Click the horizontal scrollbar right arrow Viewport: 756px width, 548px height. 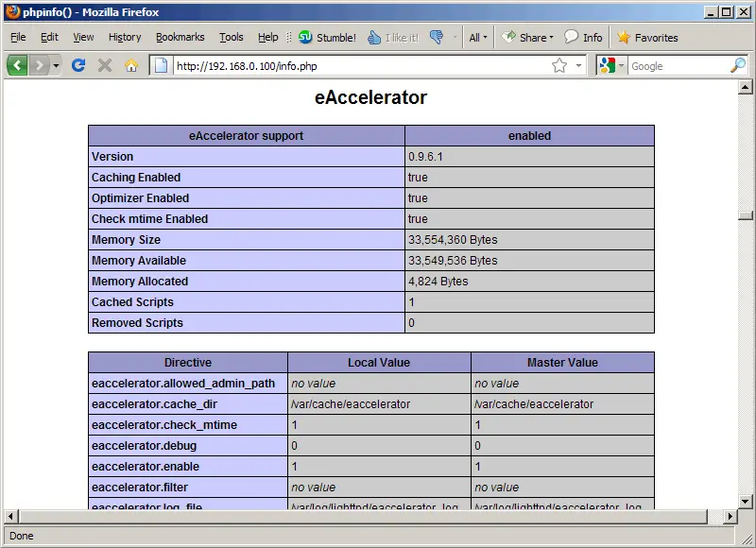[x=730, y=516]
